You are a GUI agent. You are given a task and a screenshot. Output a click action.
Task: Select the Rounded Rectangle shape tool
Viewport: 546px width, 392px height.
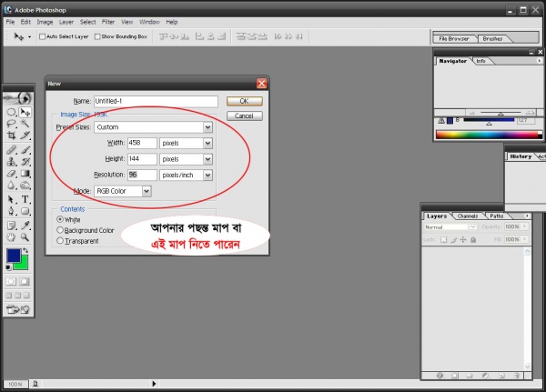[25, 211]
